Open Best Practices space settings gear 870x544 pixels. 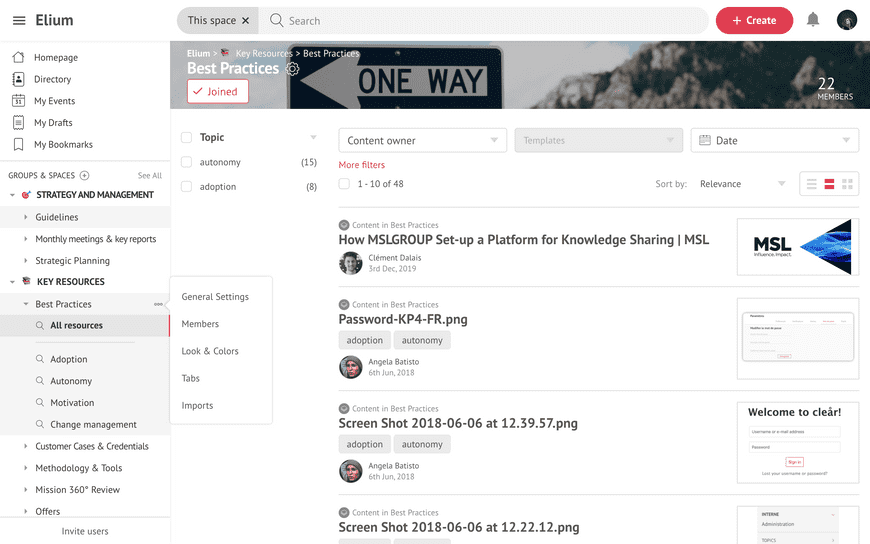292,69
